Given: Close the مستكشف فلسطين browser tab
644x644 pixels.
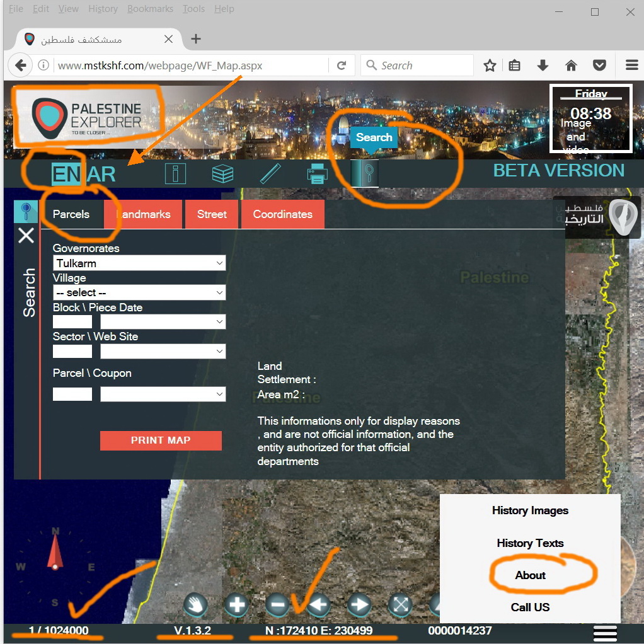Looking at the screenshot, I should click(x=168, y=39).
